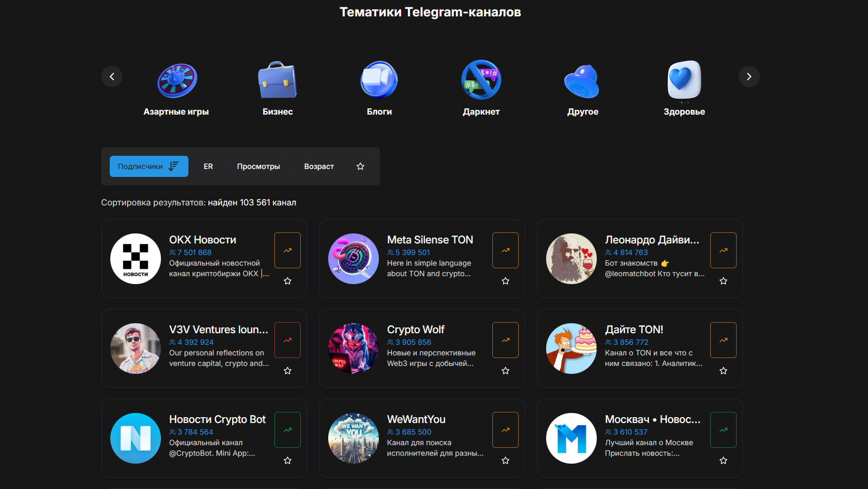Star the Новости Crypto Bot channel
Screen dimensions: 868x489
(288, 460)
